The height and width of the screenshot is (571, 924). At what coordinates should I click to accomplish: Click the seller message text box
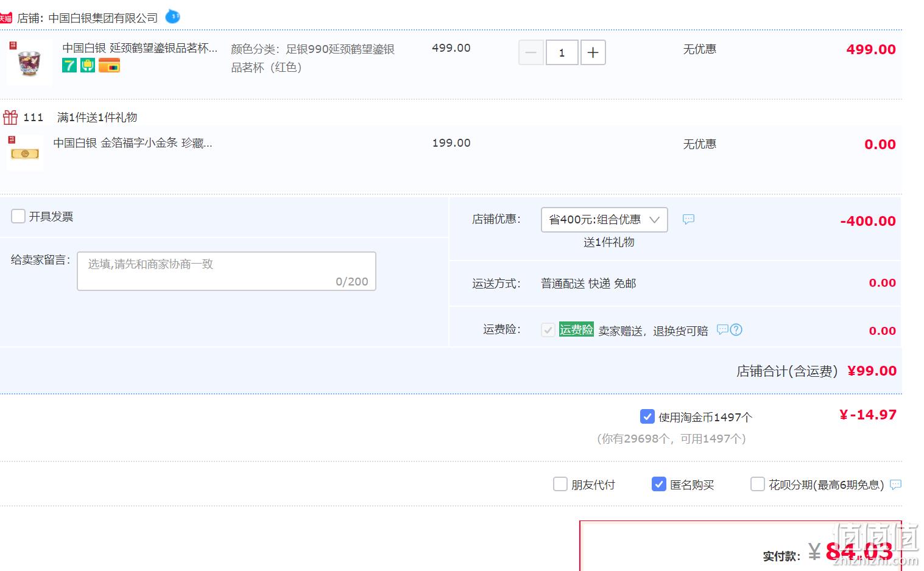pyautogui.click(x=227, y=271)
